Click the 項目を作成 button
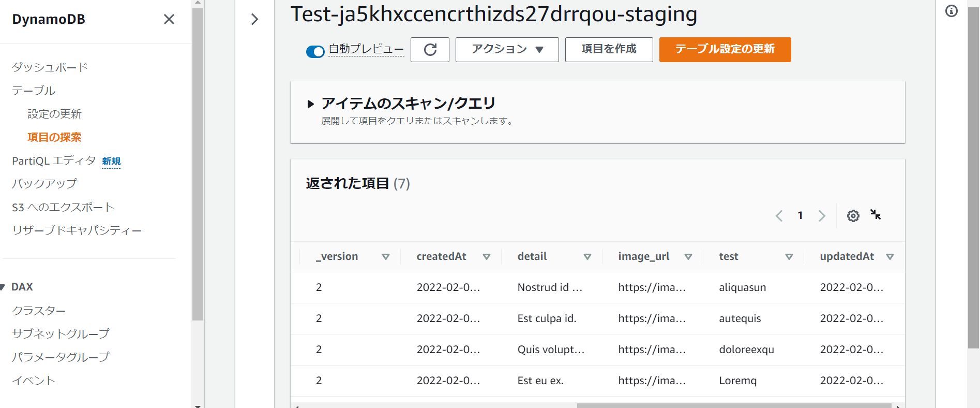Image resolution: width=980 pixels, height=408 pixels. click(x=609, y=50)
